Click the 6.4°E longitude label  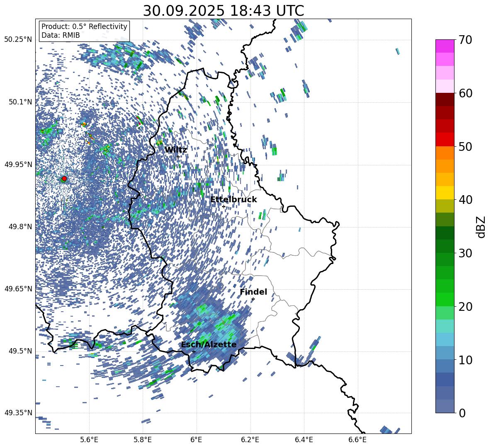pos(304,440)
